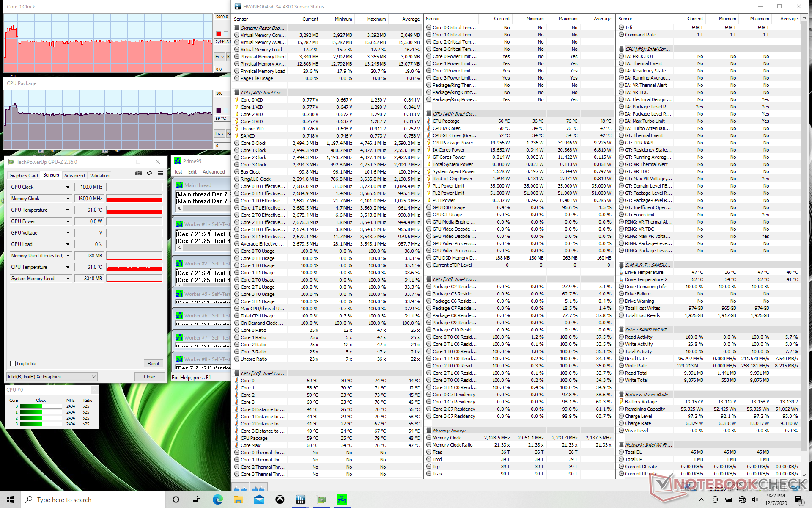Open the notification center icon
Viewport: 812px width, 508px height.
coord(798,500)
